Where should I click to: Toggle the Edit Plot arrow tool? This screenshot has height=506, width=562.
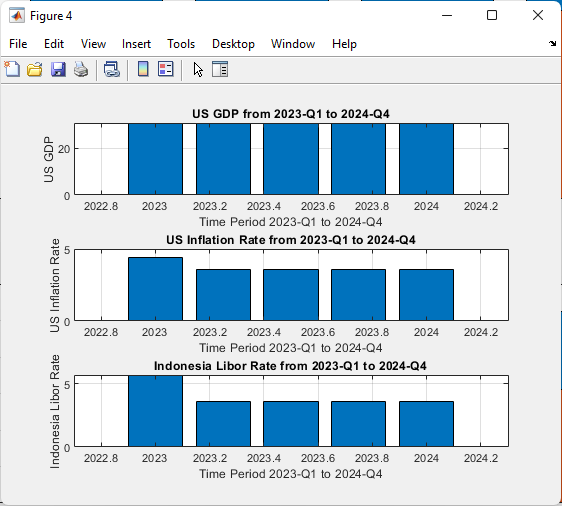coord(198,70)
